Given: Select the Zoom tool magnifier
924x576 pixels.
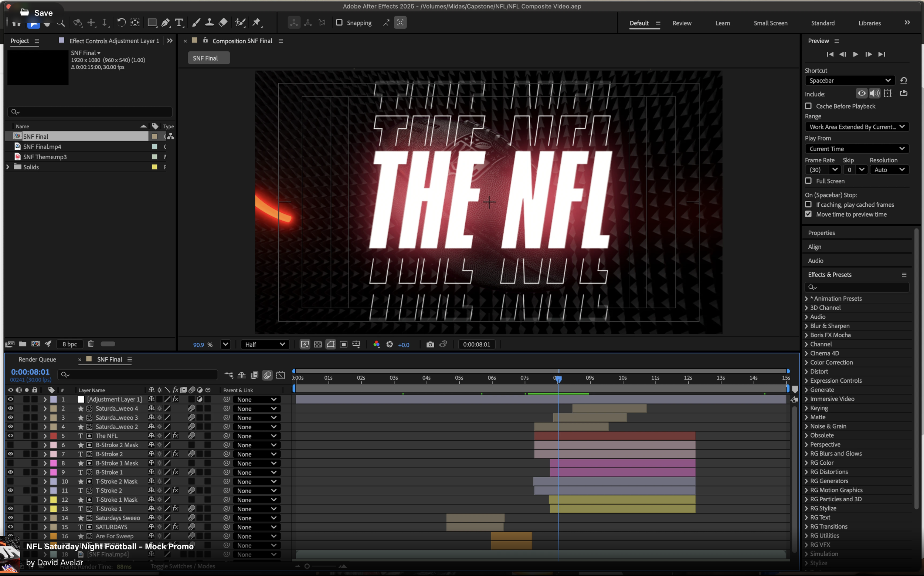Looking at the screenshot, I should (61, 23).
